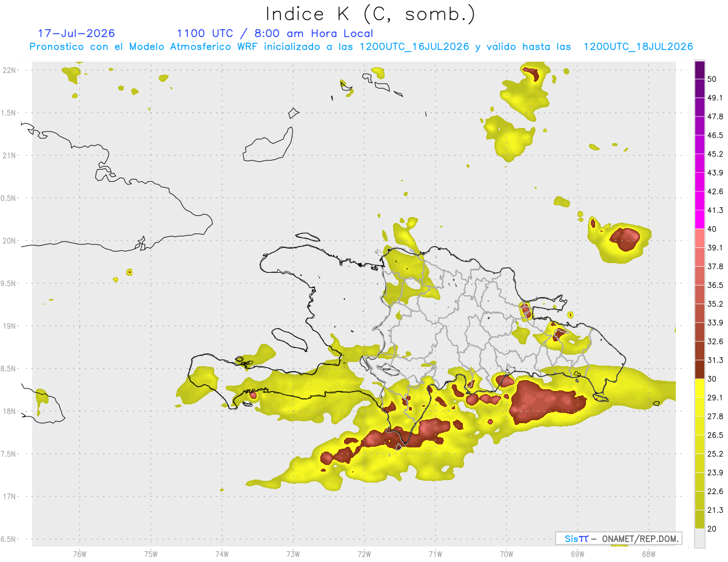728x562 pixels.
Task: Click the latitude label '18N'
Action: click(9, 412)
